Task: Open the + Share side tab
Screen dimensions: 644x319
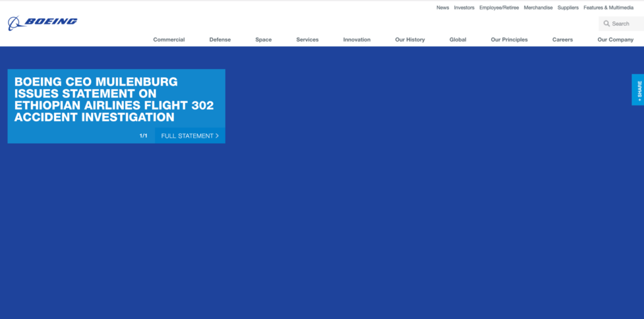Action: pyautogui.click(x=638, y=90)
